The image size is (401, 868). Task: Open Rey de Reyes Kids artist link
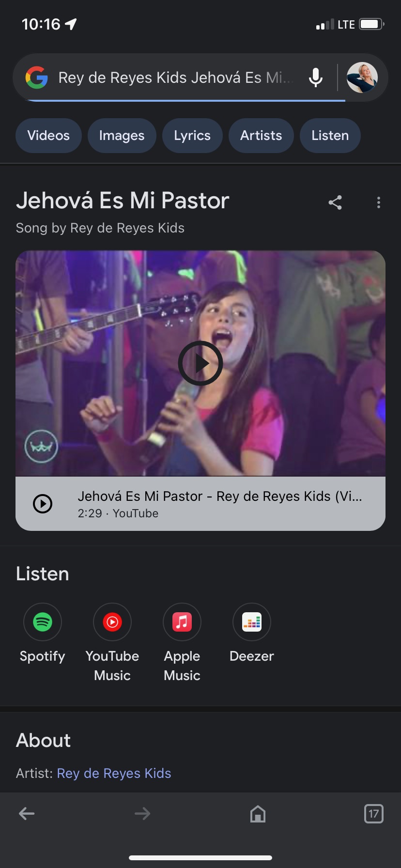(x=114, y=773)
